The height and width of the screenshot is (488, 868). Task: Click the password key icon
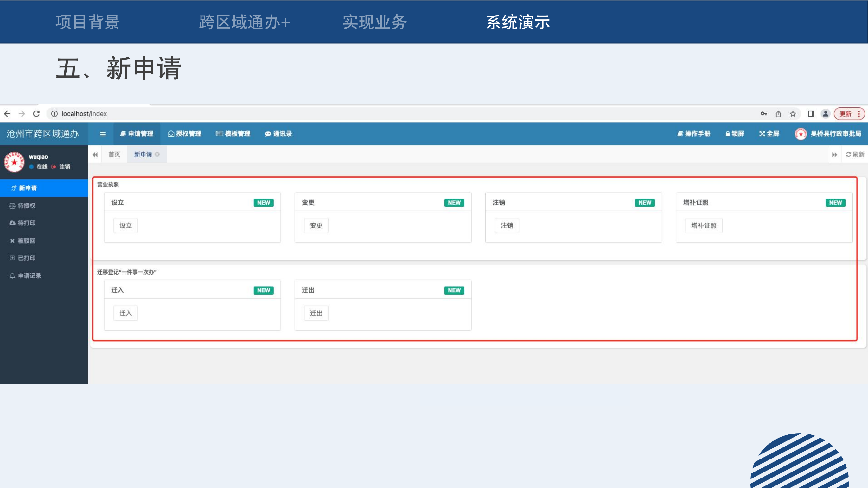click(x=763, y=114)
